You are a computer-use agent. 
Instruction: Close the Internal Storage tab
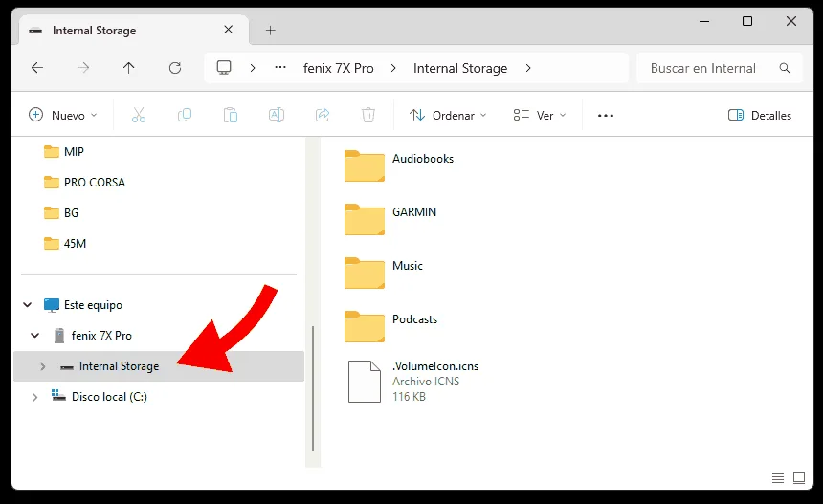[229, 30]
